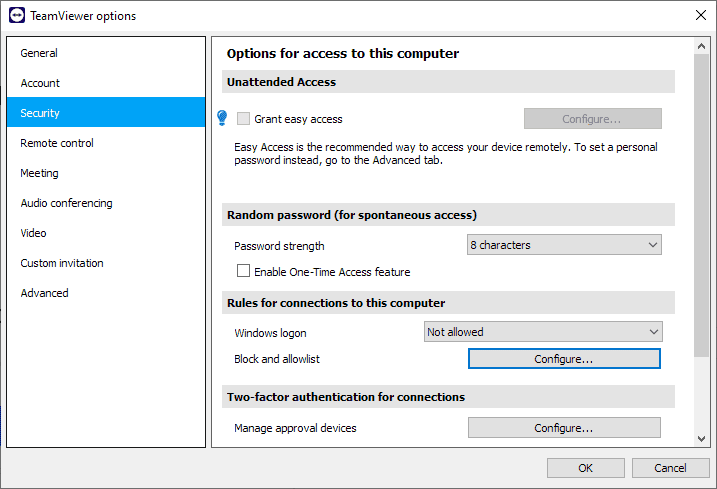Confirm settings with the OK button
717x489 pixels.
[x=585, y=468]
